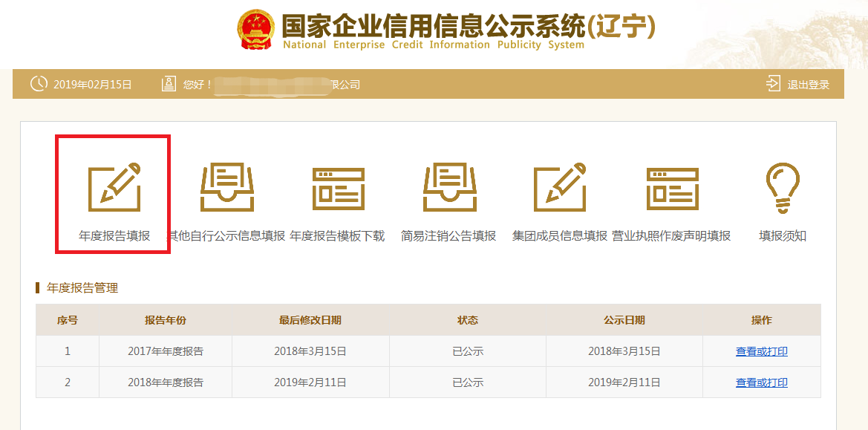This screenshot has height=430, width=868.
Task: Click 已公示 status in the 2017 row
Action: (x=468, y=351)
